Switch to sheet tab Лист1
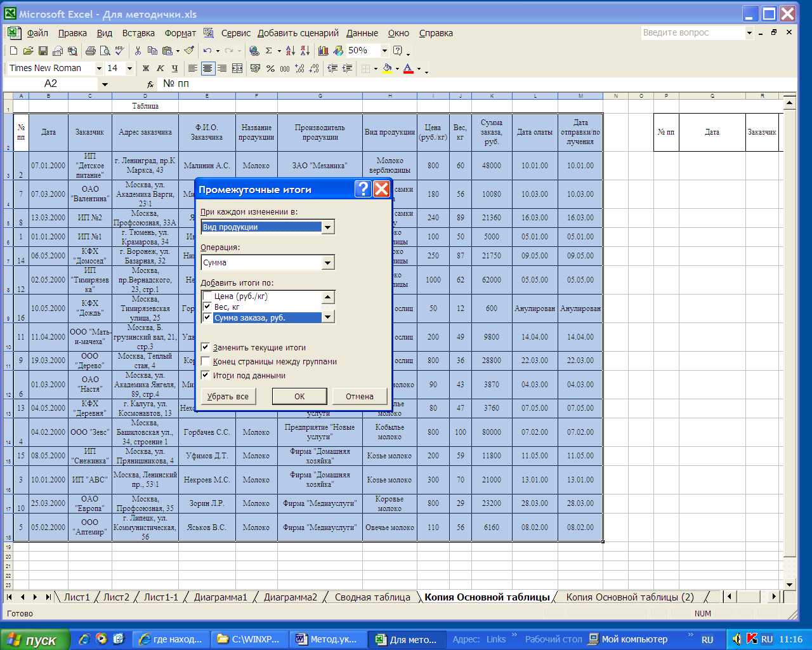This screenshot has height=650, width=812. tap(77, 597)
